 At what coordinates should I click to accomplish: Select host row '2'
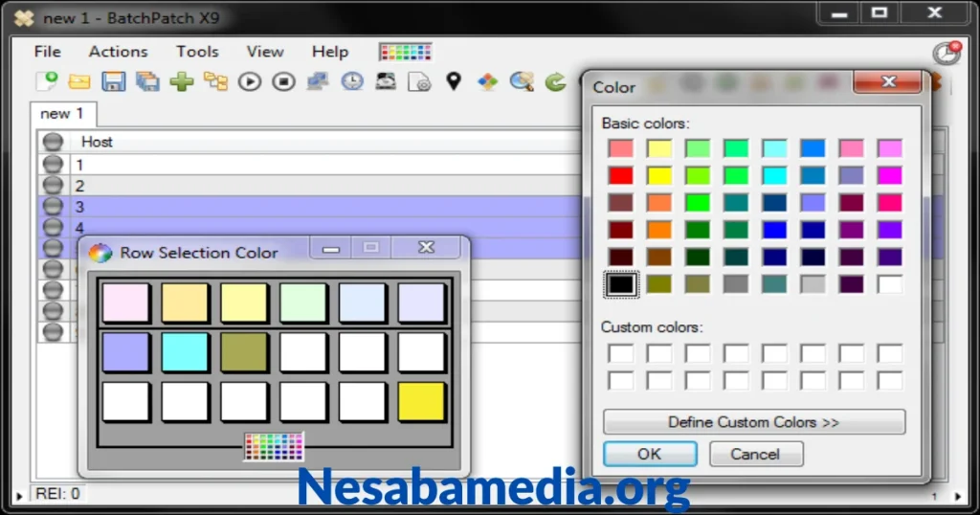tap(309, 186)
